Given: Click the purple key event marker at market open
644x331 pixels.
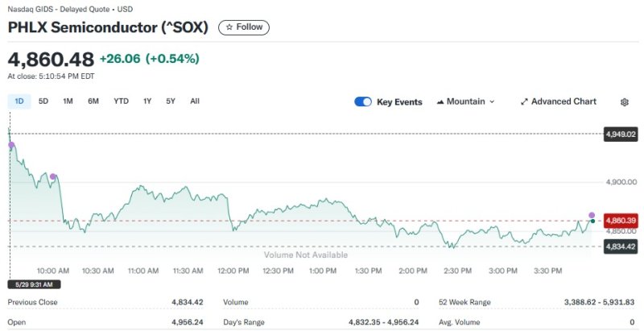Looking at the screenshot, I should (x=11, y=145).
